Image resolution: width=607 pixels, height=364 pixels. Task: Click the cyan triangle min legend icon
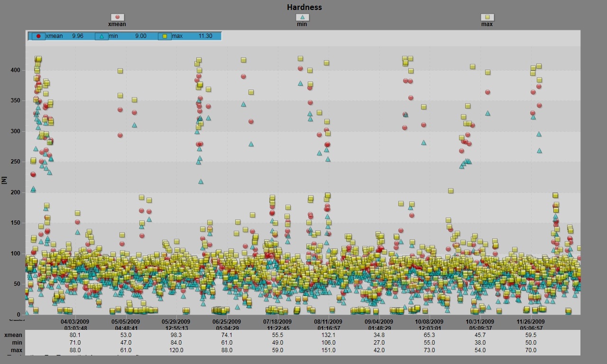pos(101,36)
